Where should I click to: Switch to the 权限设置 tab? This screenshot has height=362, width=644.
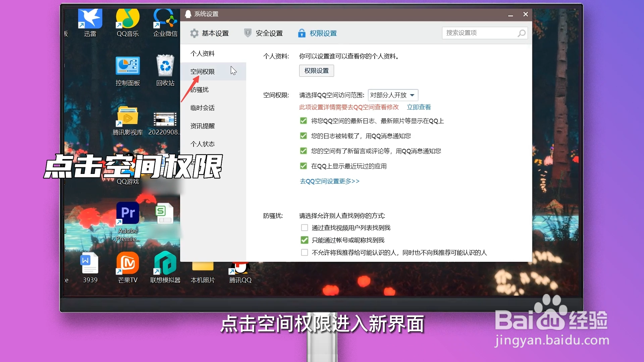(317, 33)
